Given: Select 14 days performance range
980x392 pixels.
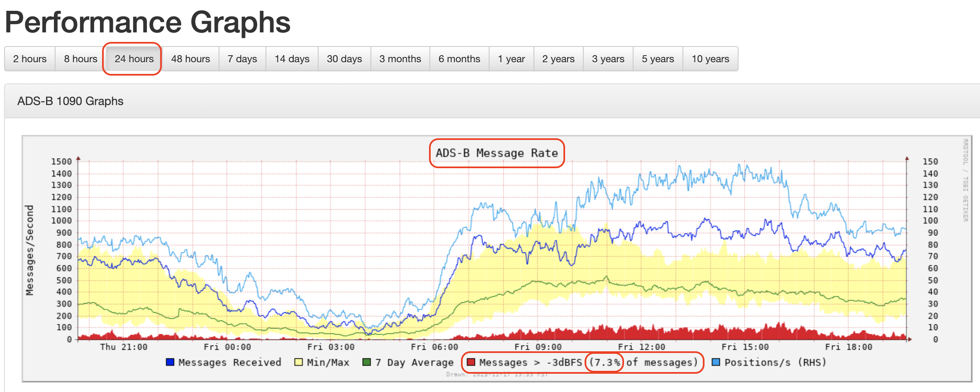Looking at the screenshot, I should (292, 59).
